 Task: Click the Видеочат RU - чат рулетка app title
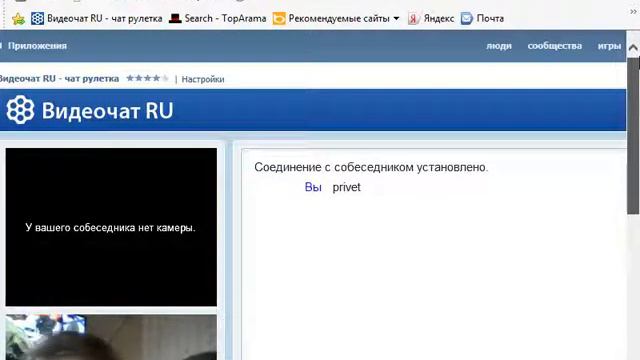(x=59, y=78)
